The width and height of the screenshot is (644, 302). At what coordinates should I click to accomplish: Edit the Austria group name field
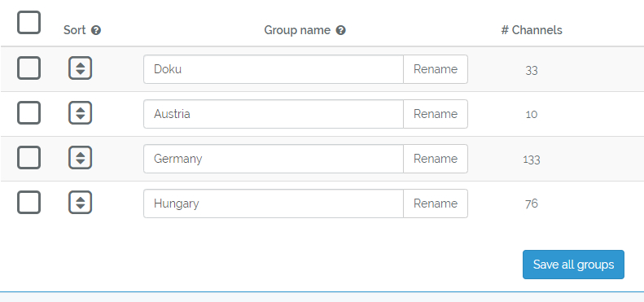(x=274, y=114)
